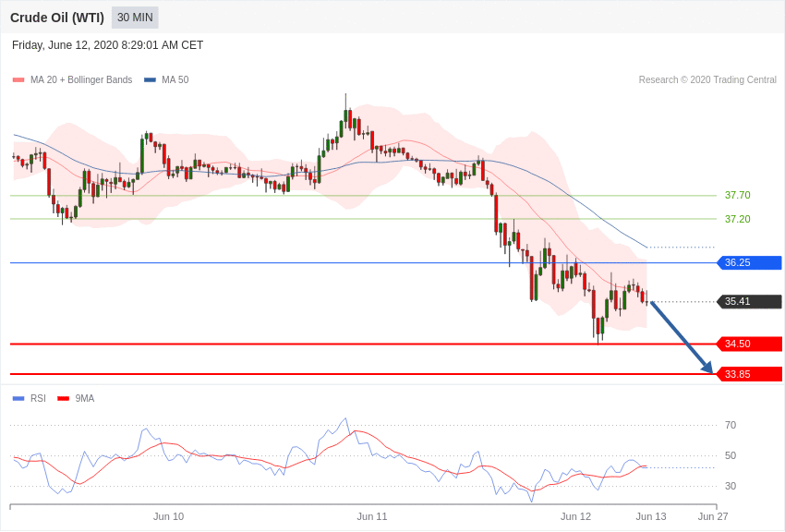This screenshot has width=785, height=532.
Task: Click the blue downward forecast arrow
Action: point(682,338)
